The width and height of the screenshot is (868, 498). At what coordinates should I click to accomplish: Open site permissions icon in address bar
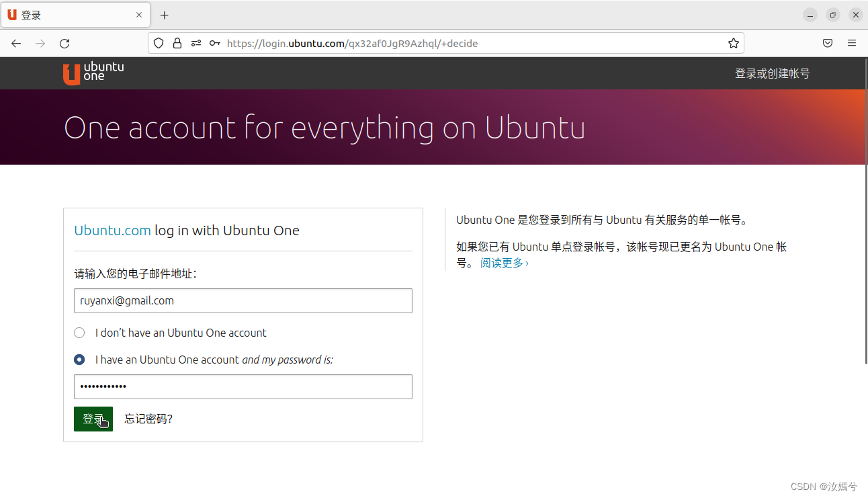pyautogui.click(x=196, y=43)
